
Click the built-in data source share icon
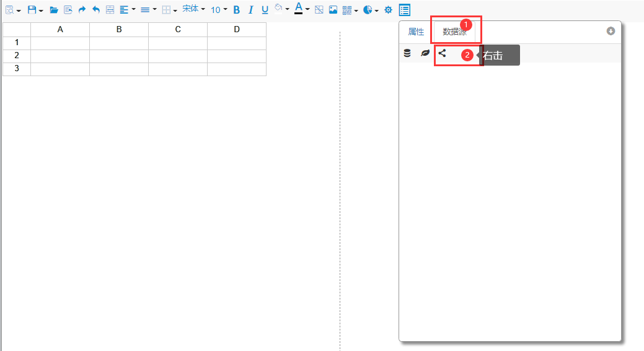pyautogui.click(x=442, y=53)
